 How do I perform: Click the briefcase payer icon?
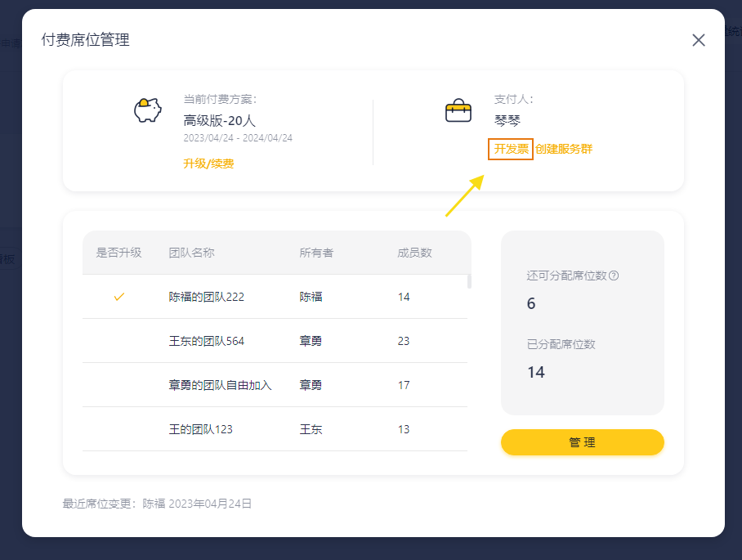[458, 110]
